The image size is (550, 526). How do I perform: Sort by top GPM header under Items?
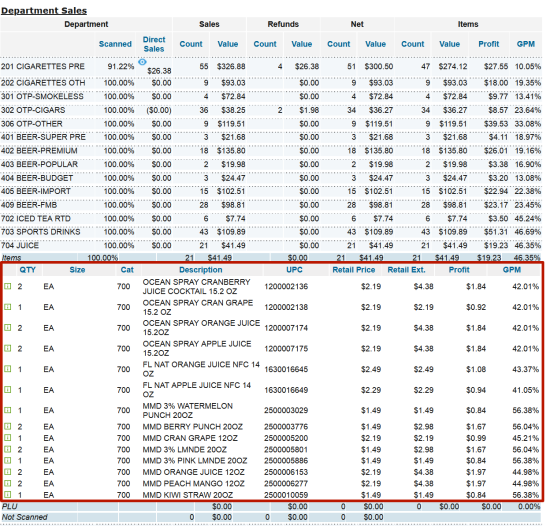tap(525, 44)
